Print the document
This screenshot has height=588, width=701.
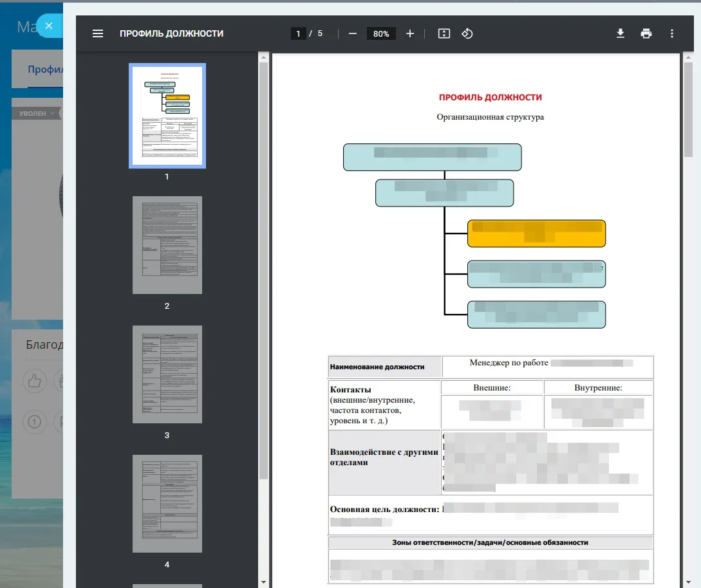[x=646, y=33]
